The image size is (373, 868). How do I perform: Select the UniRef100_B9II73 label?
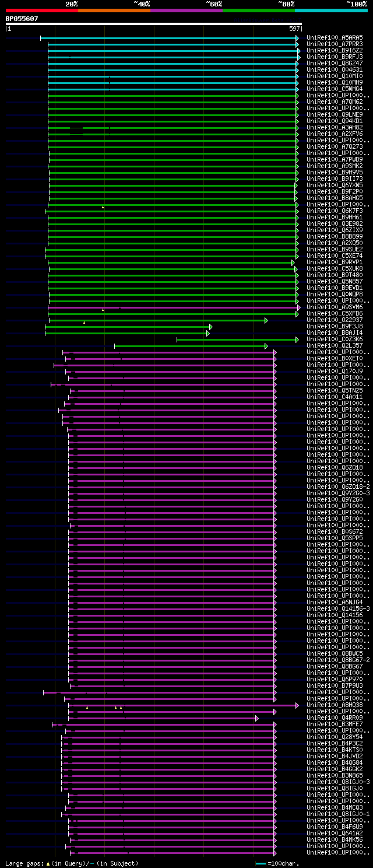pos(335,178)
